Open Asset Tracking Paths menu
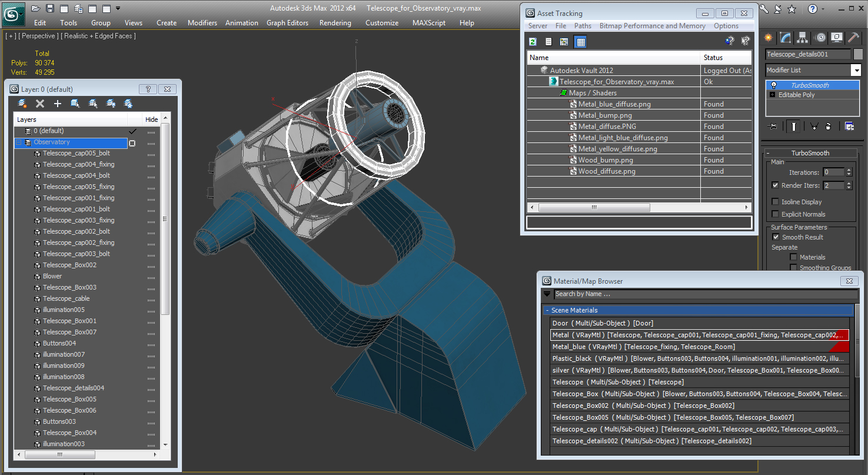Viewport: 868px width, 475px height. click(x=583, y=26)
